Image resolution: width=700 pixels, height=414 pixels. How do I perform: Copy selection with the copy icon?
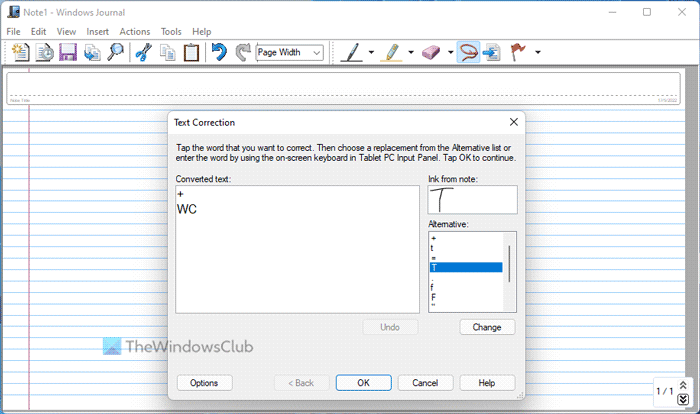pyautogui.click(x=168, y=52)
